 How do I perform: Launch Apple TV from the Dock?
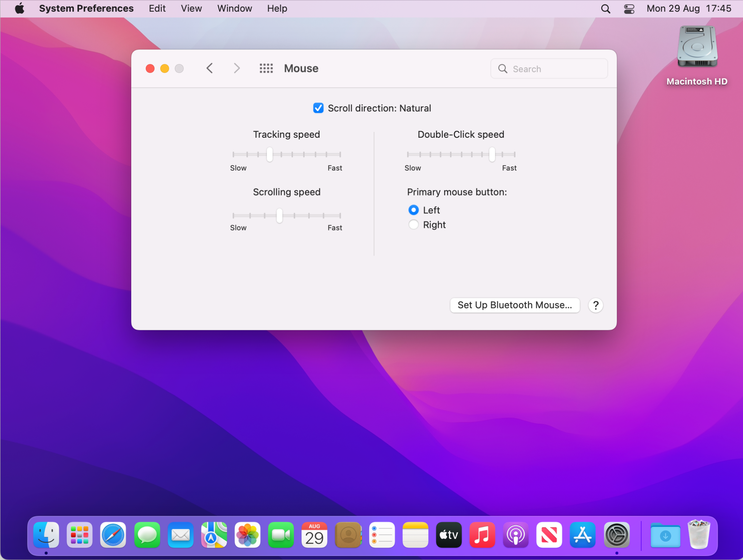coord(449,535)
